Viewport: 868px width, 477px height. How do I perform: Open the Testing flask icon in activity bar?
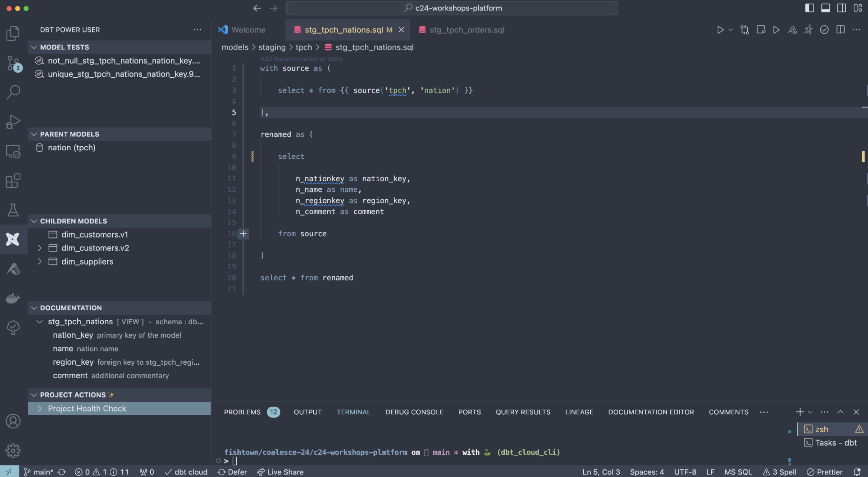[13, 210]
